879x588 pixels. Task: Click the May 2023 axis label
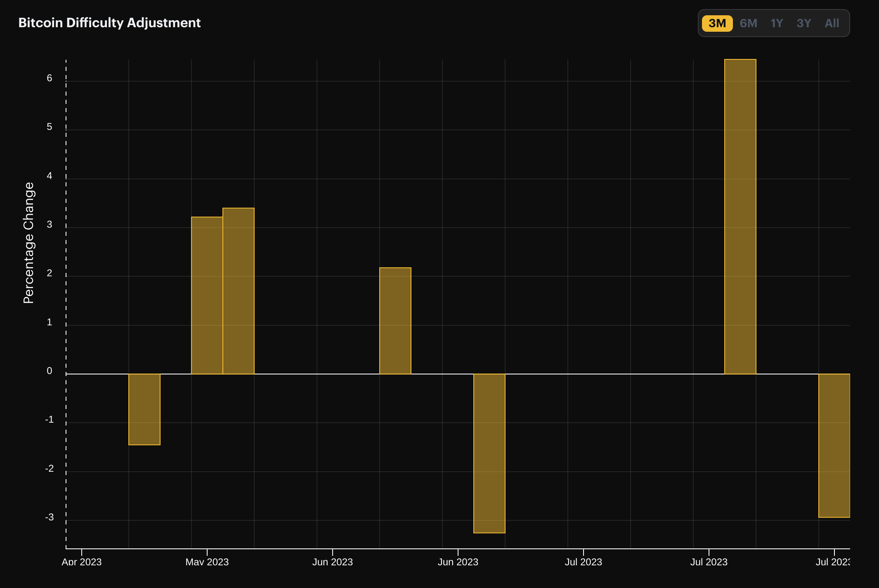207,562
